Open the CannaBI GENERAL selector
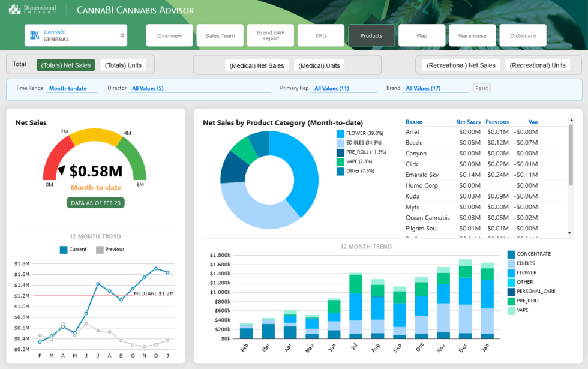Viewport: 588px width, 369px height. click(x=76, y=35)
